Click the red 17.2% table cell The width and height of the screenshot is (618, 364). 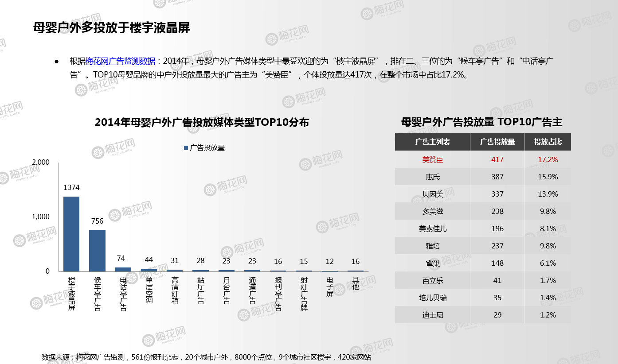pyautogui.click(x=548, y=159)
